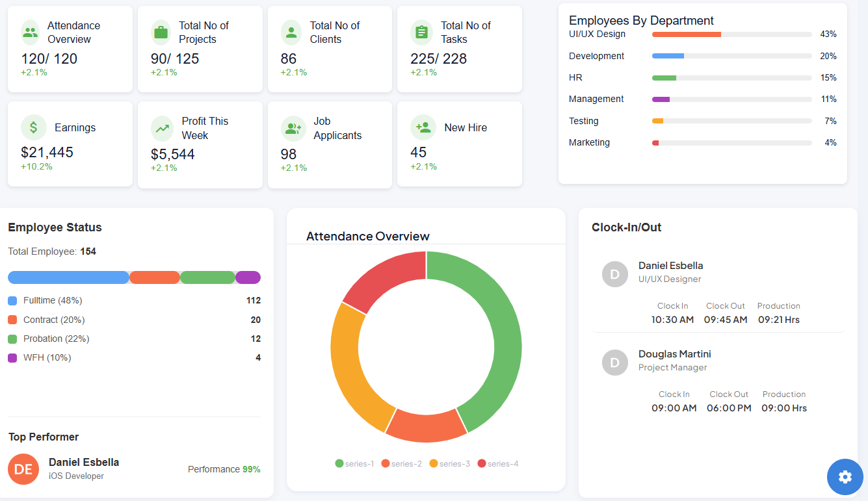Click the Douglas Martini name link

(x=674, y=353)
